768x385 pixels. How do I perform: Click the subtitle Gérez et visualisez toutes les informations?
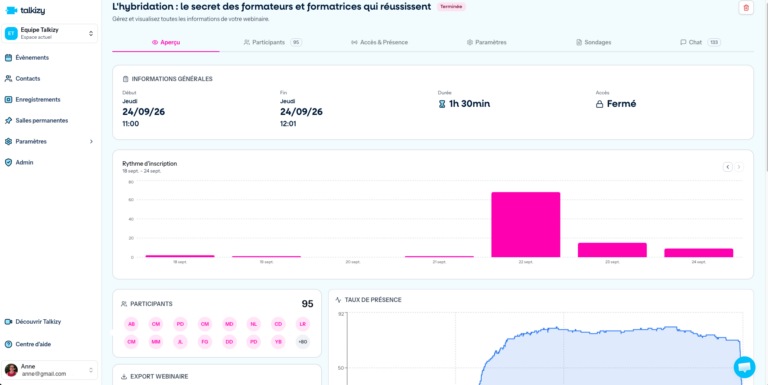point(191,19)
